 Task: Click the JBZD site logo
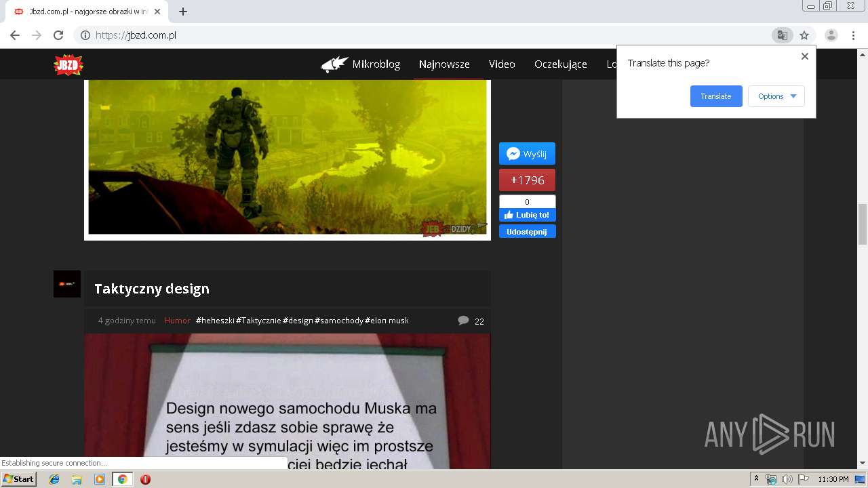coord(68,64)
